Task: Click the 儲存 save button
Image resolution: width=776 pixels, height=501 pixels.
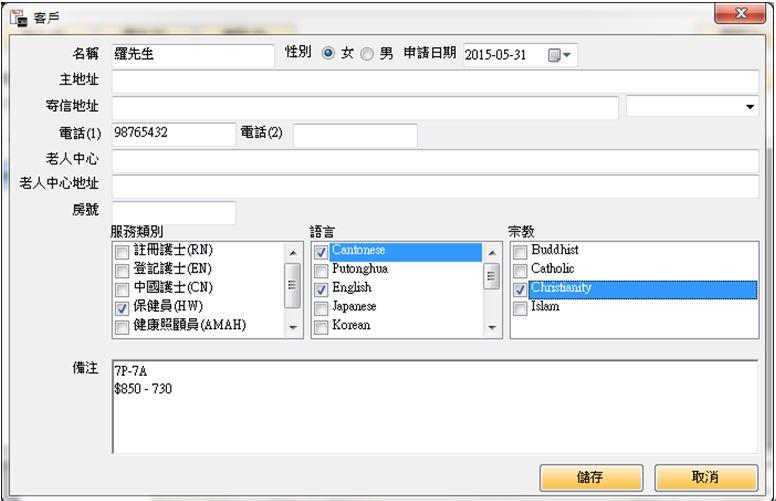Action: [x=589, y=478]
